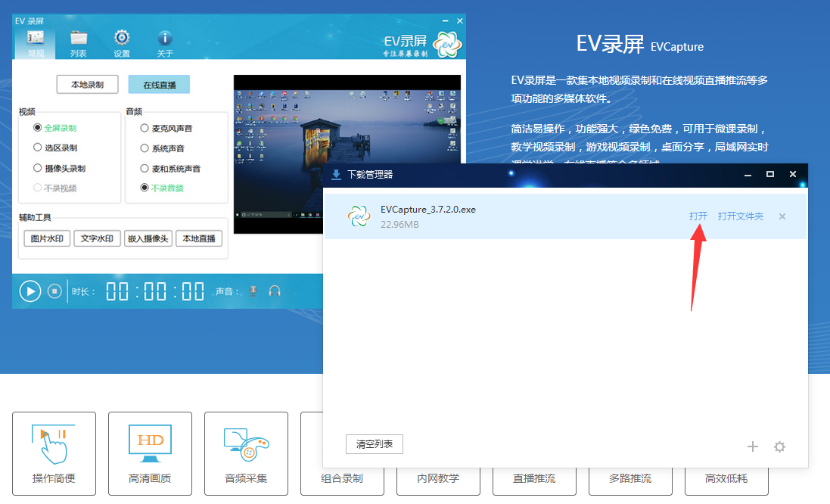Image resolution: width=830 pixels, height=504 pixels.
Task: Open the 常规 tab in EV录屏
Action: click(x=36, y=43)
